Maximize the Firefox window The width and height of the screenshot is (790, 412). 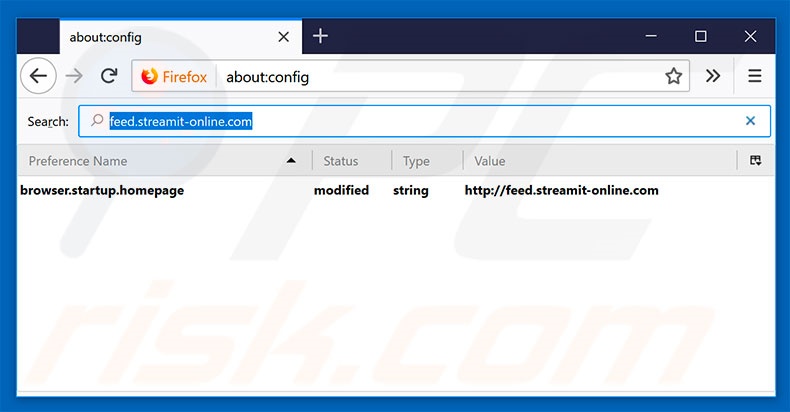pyautogui.click(x=700, y=36)
